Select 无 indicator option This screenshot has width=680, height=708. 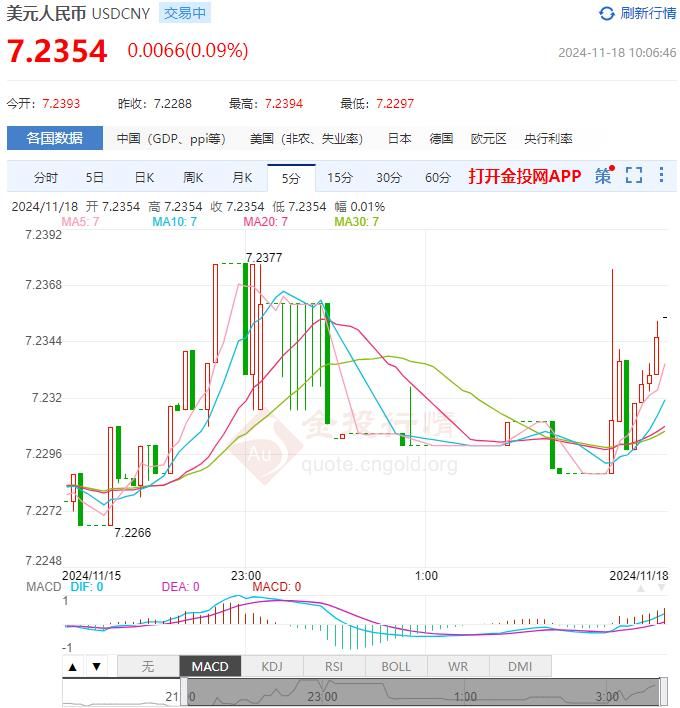coord(148,666)
